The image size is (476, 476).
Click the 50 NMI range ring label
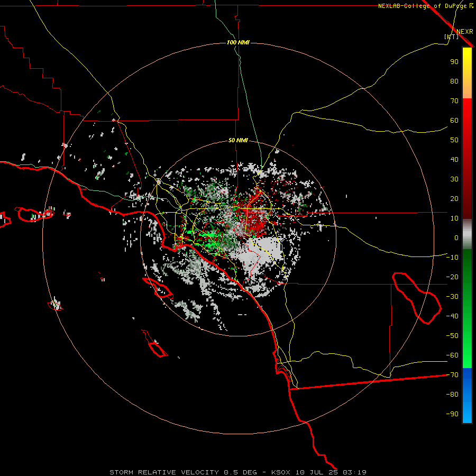click(238, 140)
